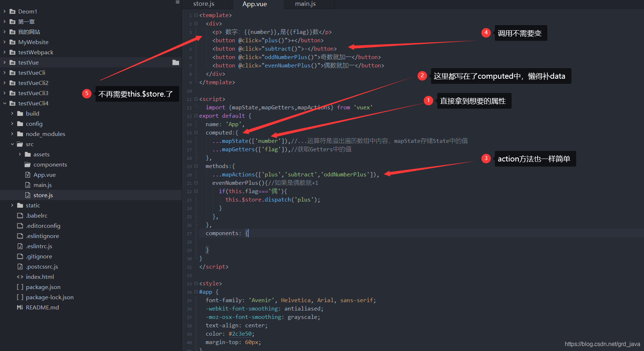Image resolution: width=644 pixels, height=351 pixels.
Task: Fold evenNumberPlus function at line 21
Action: pyautogui.click(x=196, y=183)
